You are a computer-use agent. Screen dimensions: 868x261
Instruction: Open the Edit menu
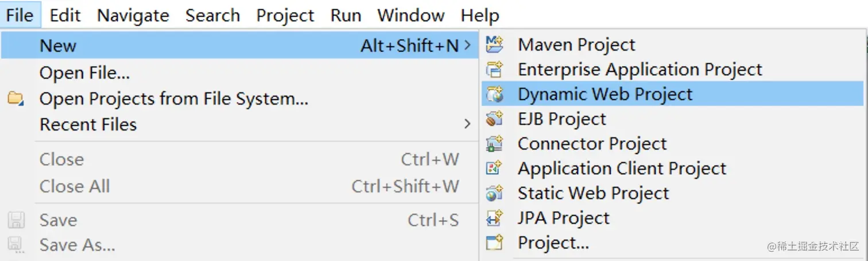65,15
